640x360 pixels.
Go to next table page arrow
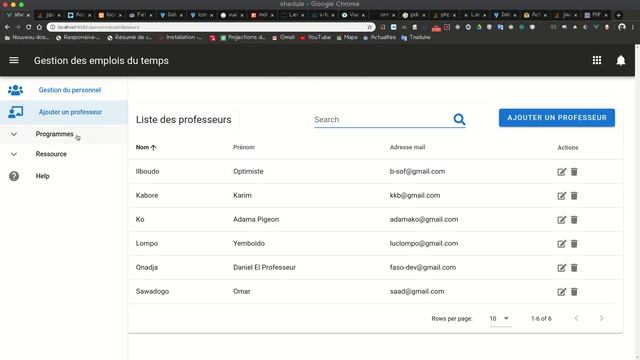(601, 318)
